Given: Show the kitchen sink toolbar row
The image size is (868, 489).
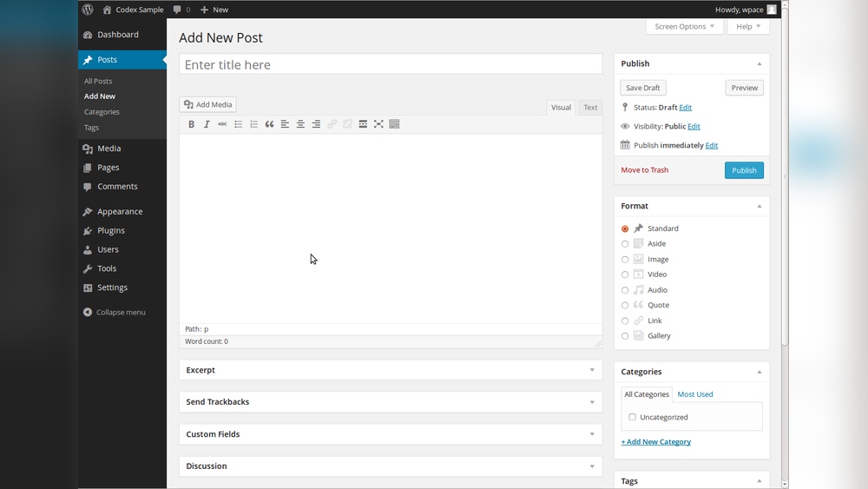Looking at the screenshot, I should point(394,124).
